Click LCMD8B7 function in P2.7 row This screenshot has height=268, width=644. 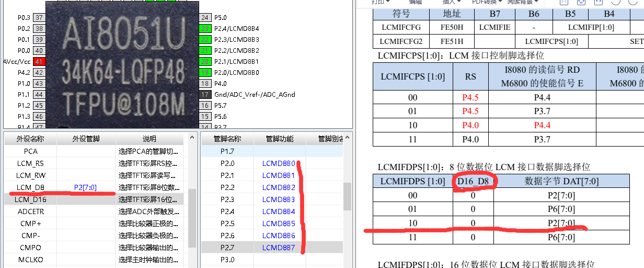coord(279,248)
